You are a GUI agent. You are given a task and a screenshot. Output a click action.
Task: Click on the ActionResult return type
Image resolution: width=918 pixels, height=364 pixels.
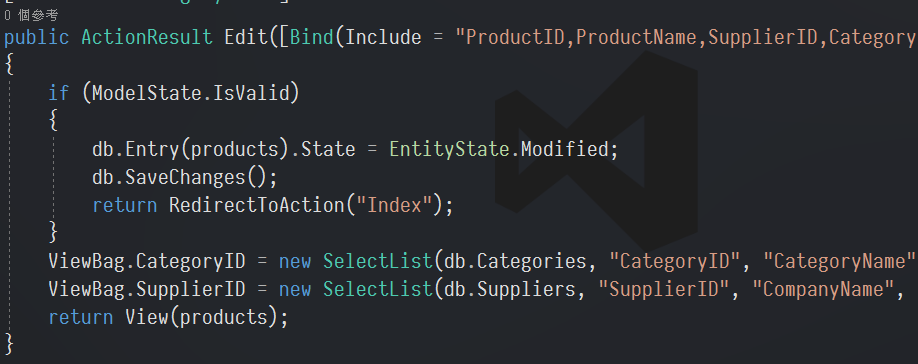point(146,37)
